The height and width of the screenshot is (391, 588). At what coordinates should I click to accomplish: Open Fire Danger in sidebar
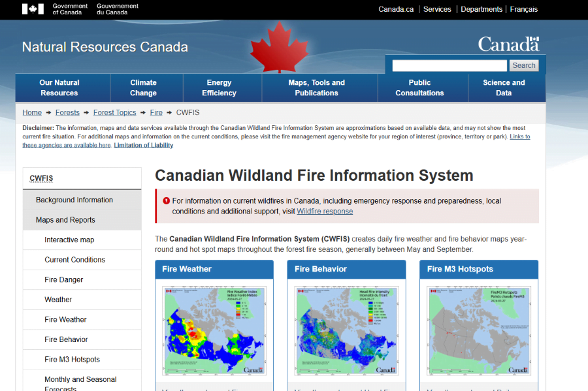(x=82, y=279)
